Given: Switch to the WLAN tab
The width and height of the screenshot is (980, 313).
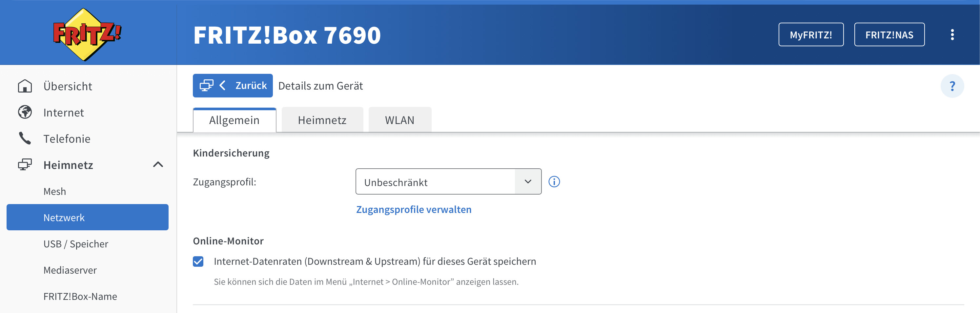Looking at the screenshot, I should tap(399, 120).
